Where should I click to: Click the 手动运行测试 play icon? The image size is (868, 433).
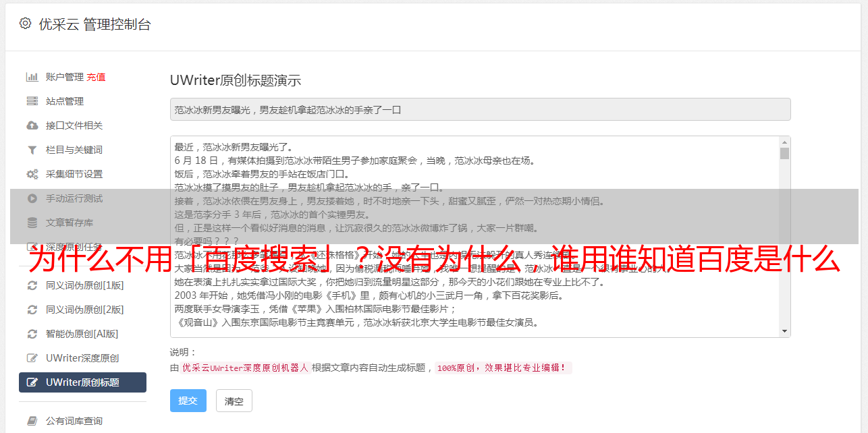coord(32,198)
